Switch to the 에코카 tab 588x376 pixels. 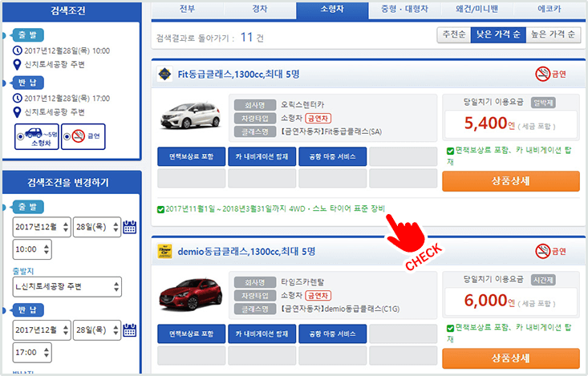[x=550, y=9]
